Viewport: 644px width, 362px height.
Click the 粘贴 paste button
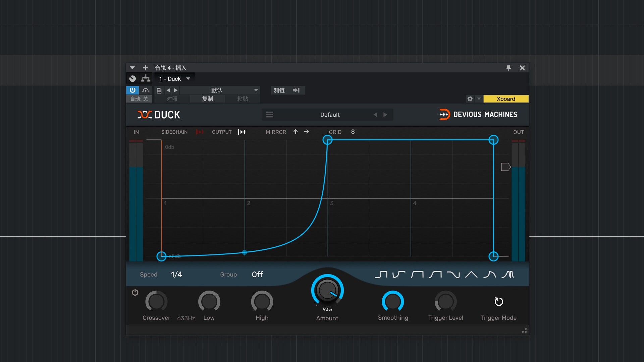(243, 99)
